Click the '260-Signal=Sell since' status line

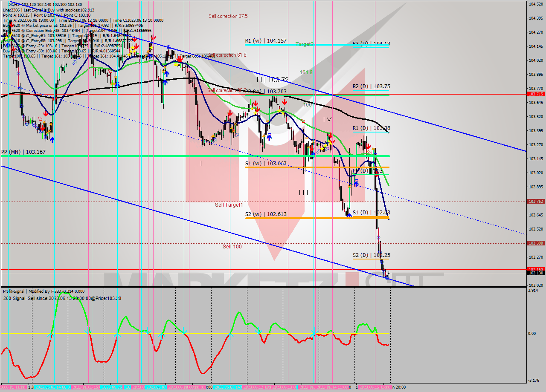pos(62,298)
